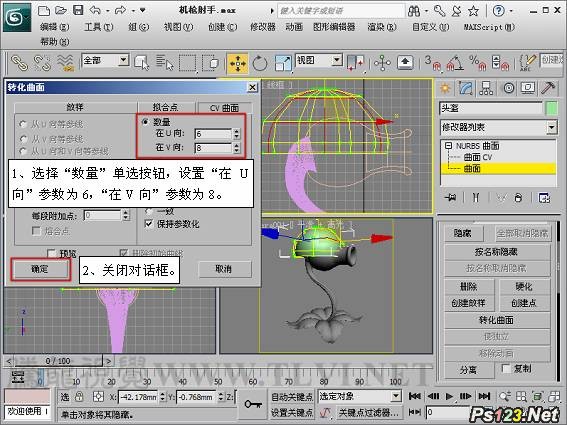Click the 隐藏 button
This screenshot has width=567, height=425.
pyautogui.click(x=463, y=233)
